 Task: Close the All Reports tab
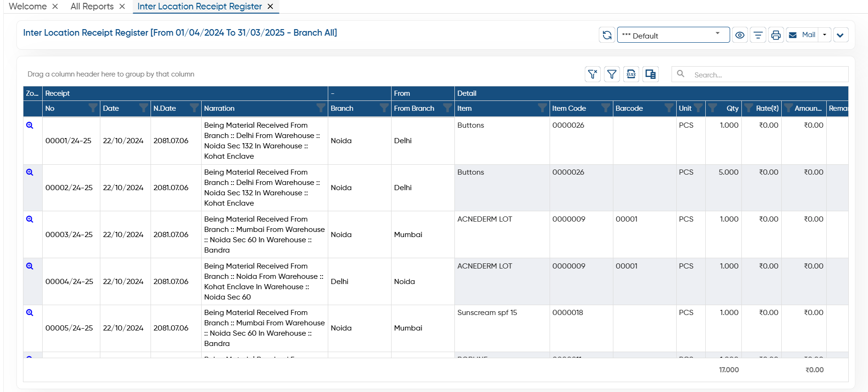122,7
